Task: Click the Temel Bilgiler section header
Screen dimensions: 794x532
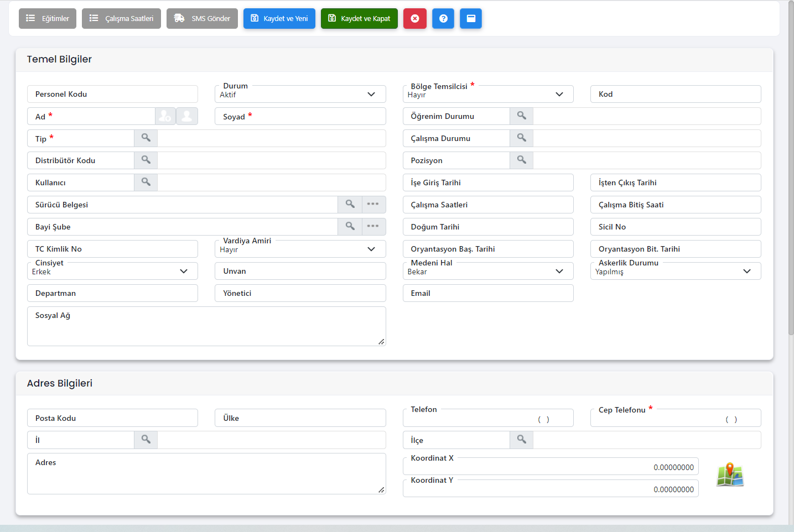Action: [x=395, y=60]
